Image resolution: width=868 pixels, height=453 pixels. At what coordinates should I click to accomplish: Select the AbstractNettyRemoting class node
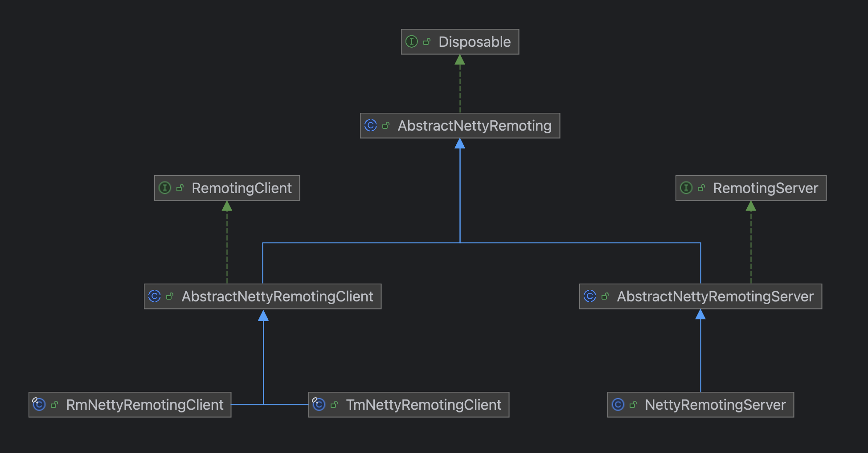tap(475, 126)
